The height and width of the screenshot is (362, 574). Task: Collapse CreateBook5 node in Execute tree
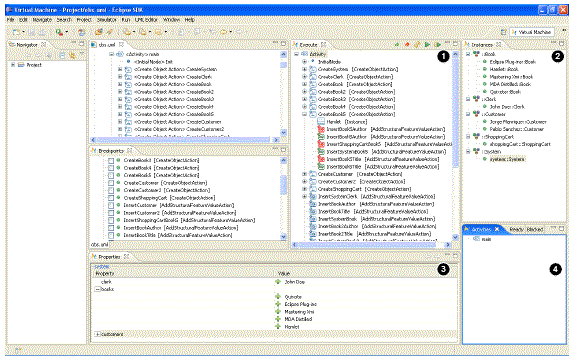tap(304, 114)
